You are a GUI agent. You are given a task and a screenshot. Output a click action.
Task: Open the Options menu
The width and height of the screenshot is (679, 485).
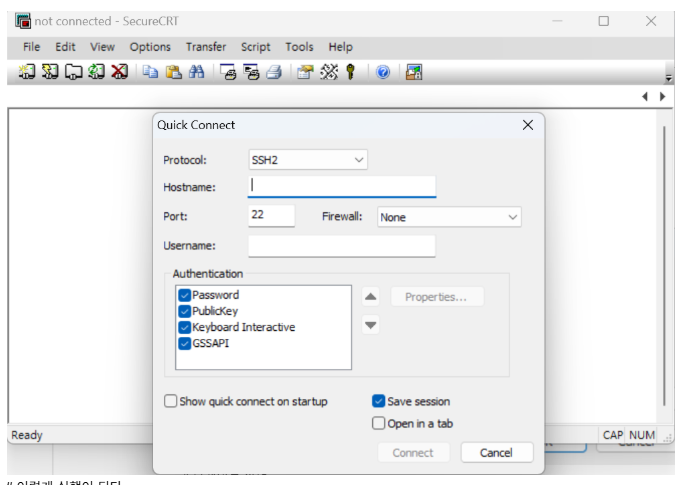pos(150,47)
